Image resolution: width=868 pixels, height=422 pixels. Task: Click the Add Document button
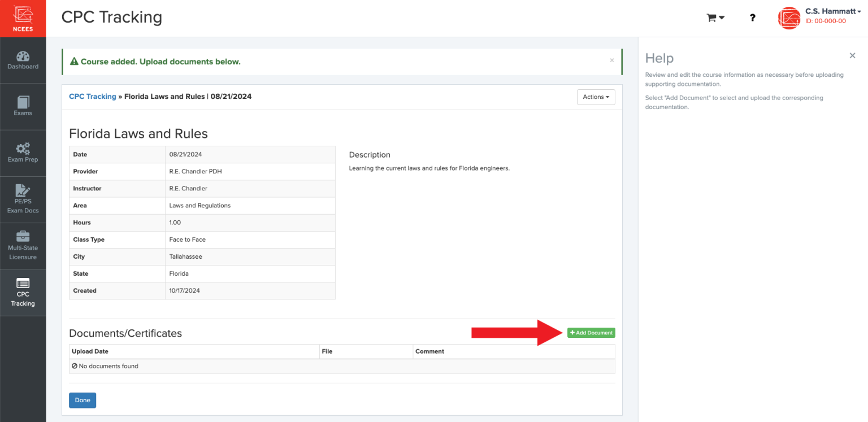(x=591, y=332)
